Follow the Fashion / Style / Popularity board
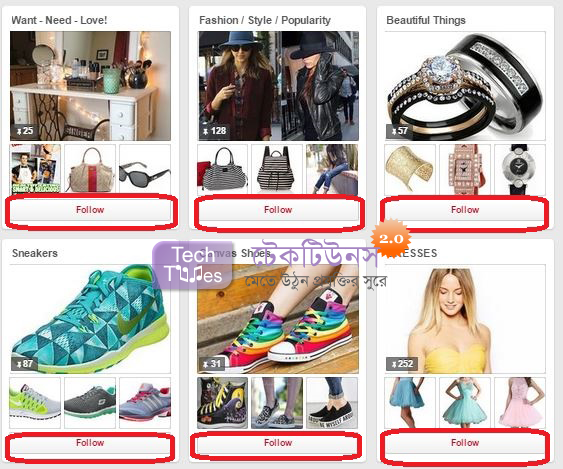 pos(278,210)
